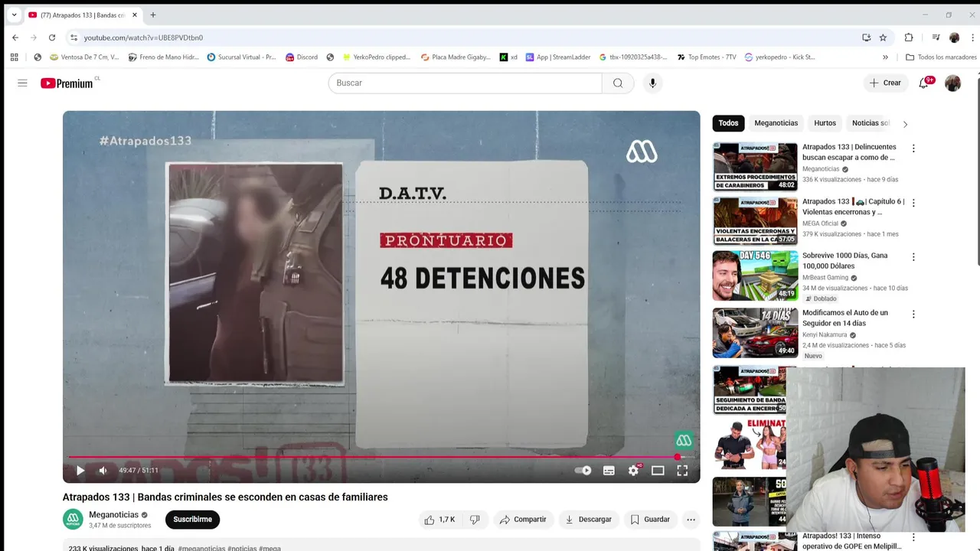Dislike the video

[475, 520]
